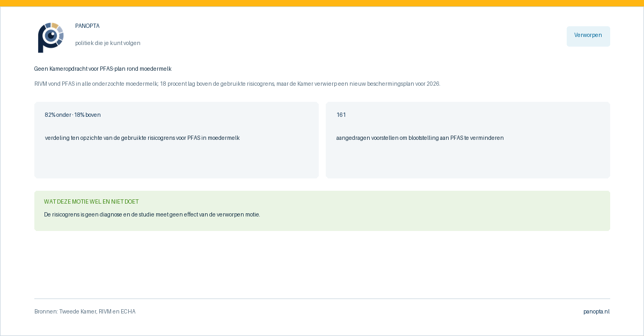Click the Bronnen: Tweede Kamer, RIVM en ECHA line

click(x=85, y=311)
